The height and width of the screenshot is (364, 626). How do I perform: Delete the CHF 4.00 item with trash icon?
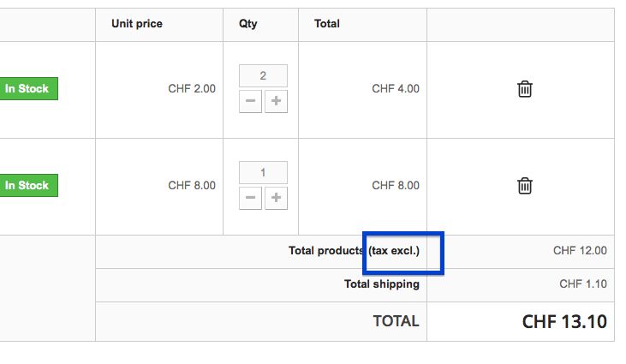click(525, 89)
